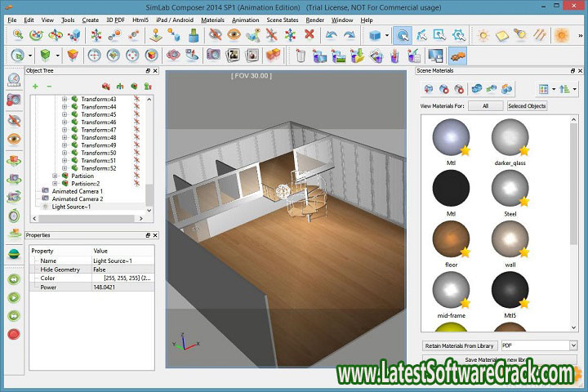
Task: Click Retain Materials From Library button
Action: [x=459, y=345]
